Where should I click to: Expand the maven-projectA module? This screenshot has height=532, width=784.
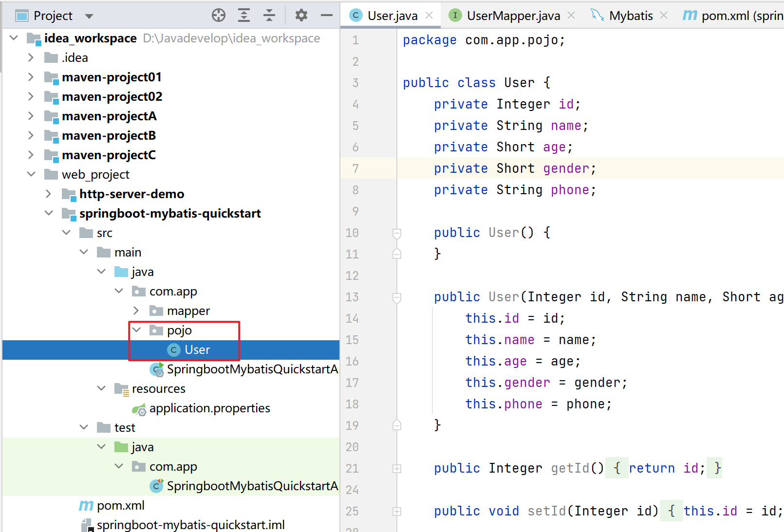pyautogui.click(x=31, y=116)
